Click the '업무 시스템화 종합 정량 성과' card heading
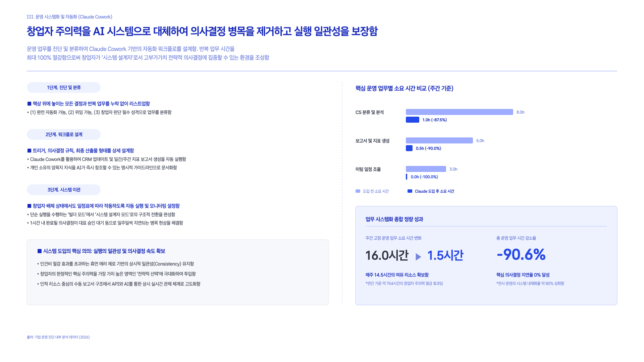 point(394,219)
